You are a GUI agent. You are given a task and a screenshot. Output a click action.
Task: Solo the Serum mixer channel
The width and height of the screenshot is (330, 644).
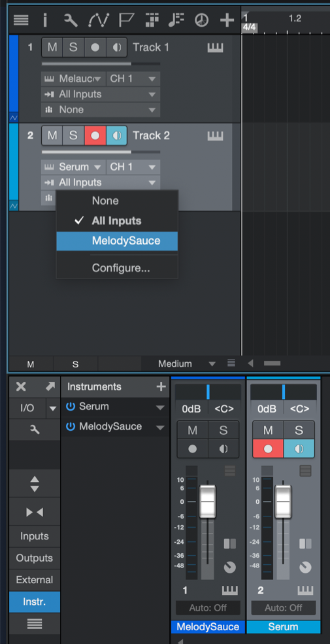[x=299, y=430]
